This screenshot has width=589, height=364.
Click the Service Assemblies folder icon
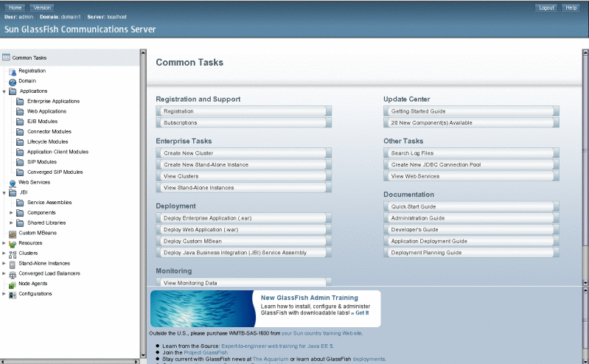pos(20,203)
